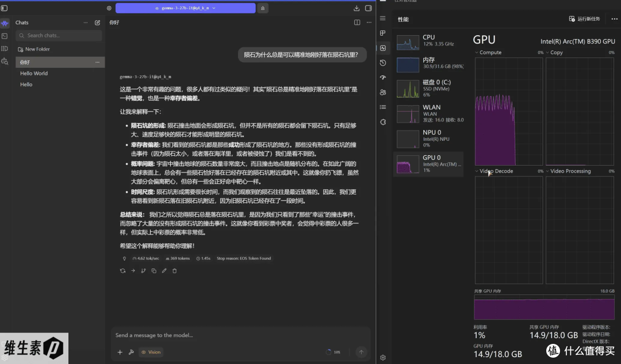Image resolution: width=621 pixels, height=364 pixels.
Task: Open the gemma-3-27b-it model selector dropdown
Action: (x=185, y=8)
